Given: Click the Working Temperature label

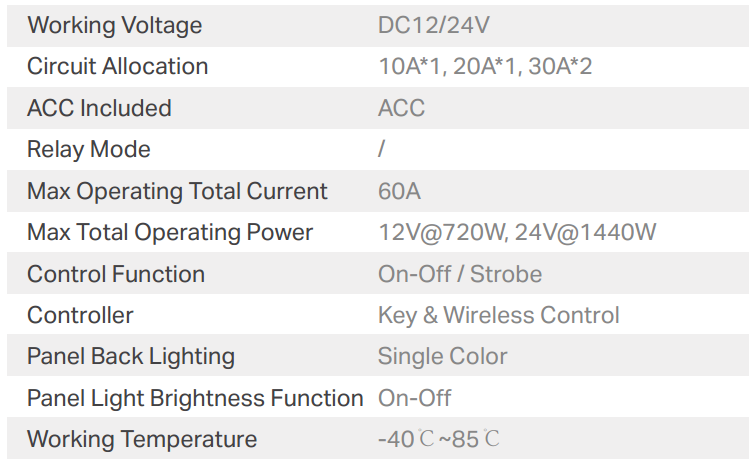Looking at the screenshot, I should pyautogui.click(x=142, y=439).
